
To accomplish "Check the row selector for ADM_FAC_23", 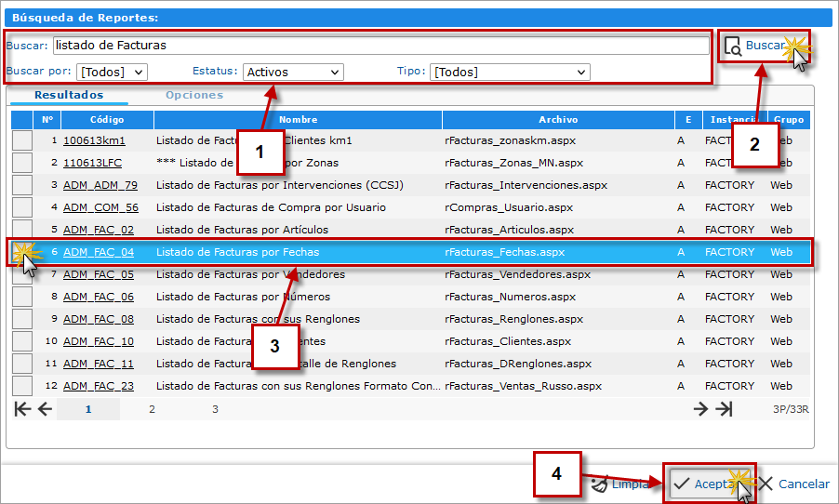I will (22, 386).
